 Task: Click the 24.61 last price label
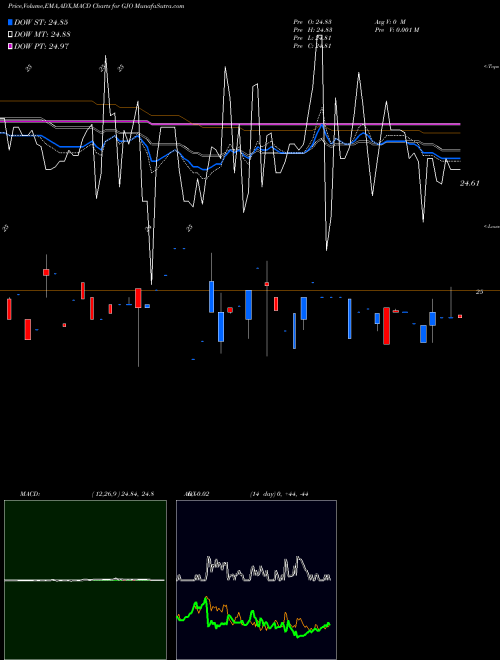point(470,184)
